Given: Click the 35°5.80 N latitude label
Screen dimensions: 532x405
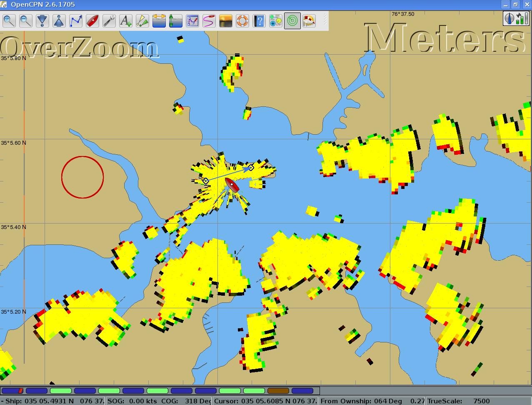Looking at the screenshot, I should (13, 58).
